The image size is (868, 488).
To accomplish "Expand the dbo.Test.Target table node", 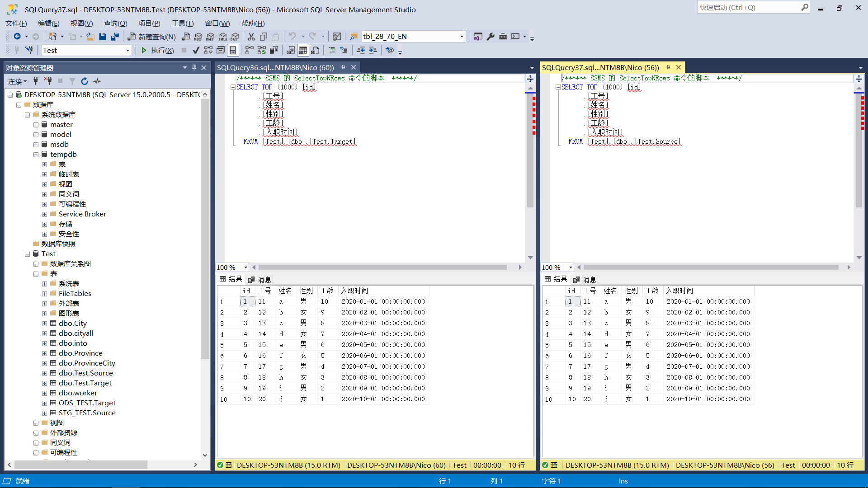I will pos(44,383).
